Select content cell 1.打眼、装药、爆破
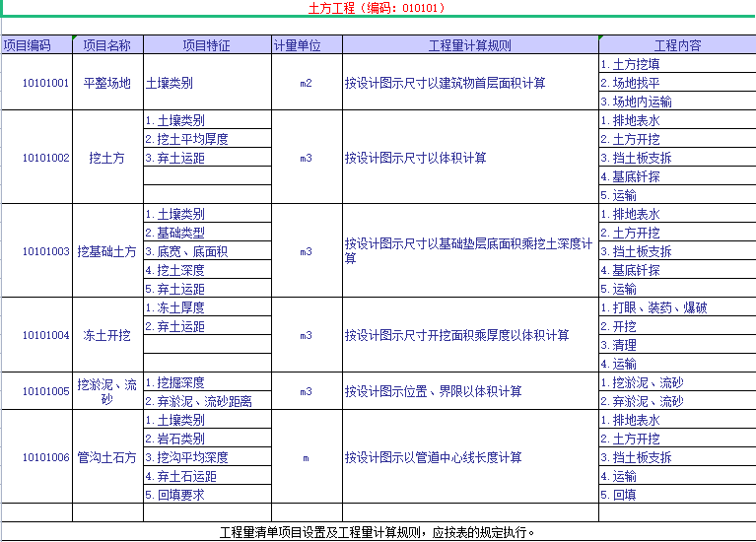The height and width of the screenshot is (542, 756). (677, 307)
